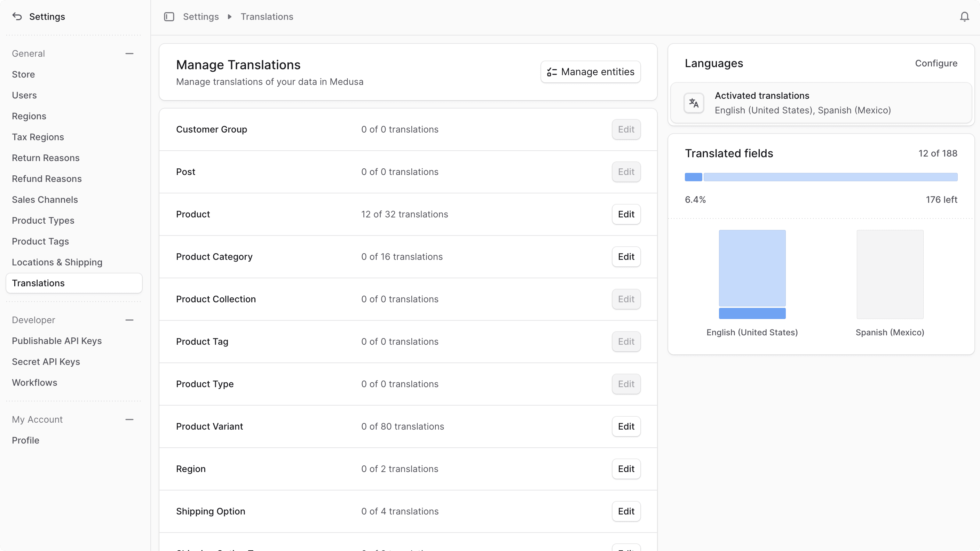Screen dimensions: 980x551
Task: Toggle the sidebar panel icon in breadcrumb
Action: pos(169,16)
